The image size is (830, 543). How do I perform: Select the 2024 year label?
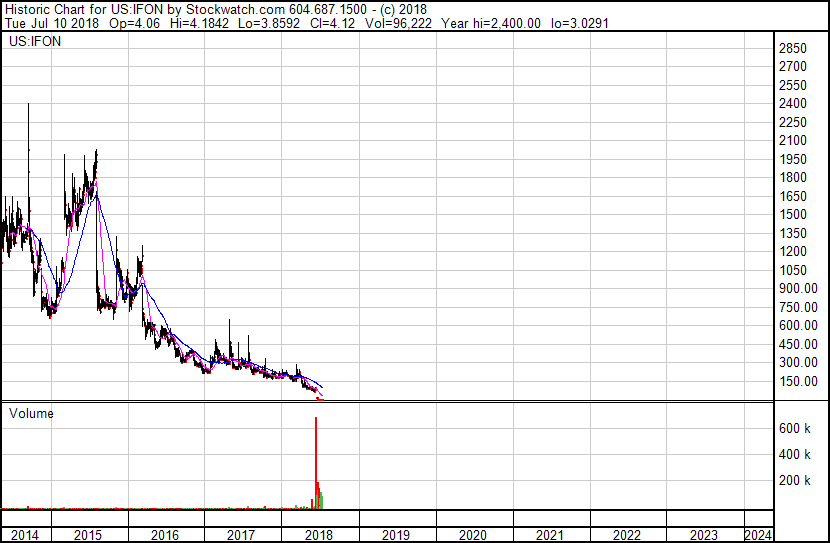pyautogui.click(x=757, y=535)
